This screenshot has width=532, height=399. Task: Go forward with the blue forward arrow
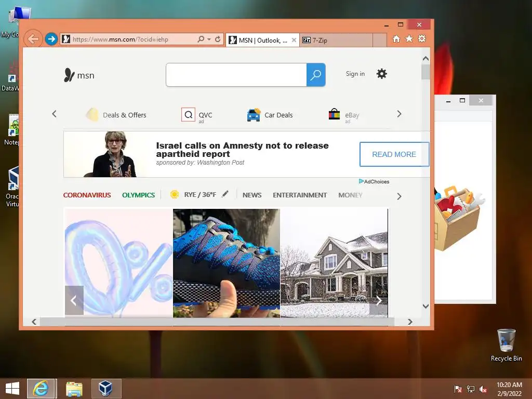[x=51, y=39]
